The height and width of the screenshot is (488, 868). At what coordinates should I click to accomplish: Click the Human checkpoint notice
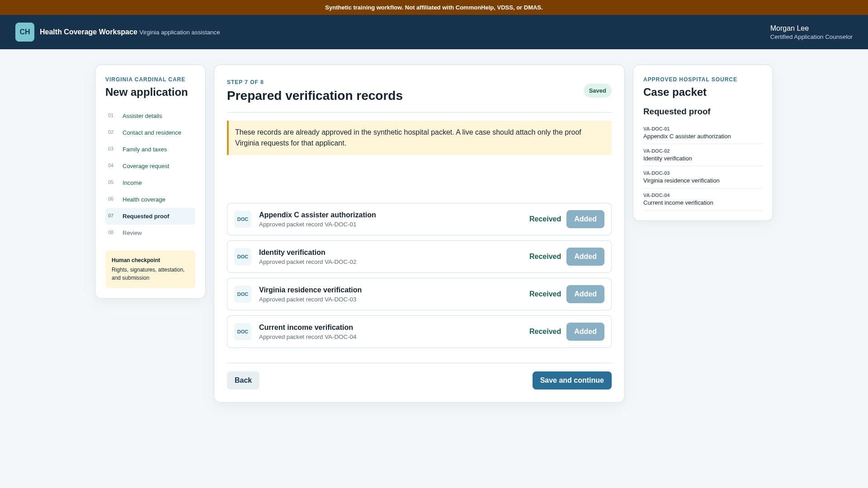[x=150, y=269]
